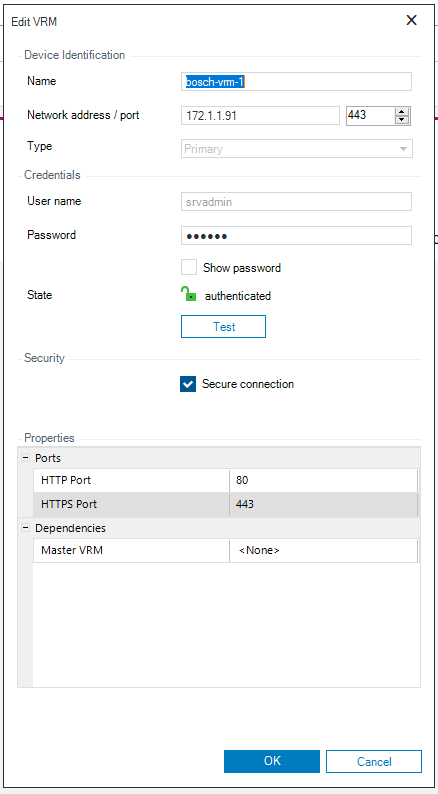
Task: Click the Password input field
Action: pos(296,235)
